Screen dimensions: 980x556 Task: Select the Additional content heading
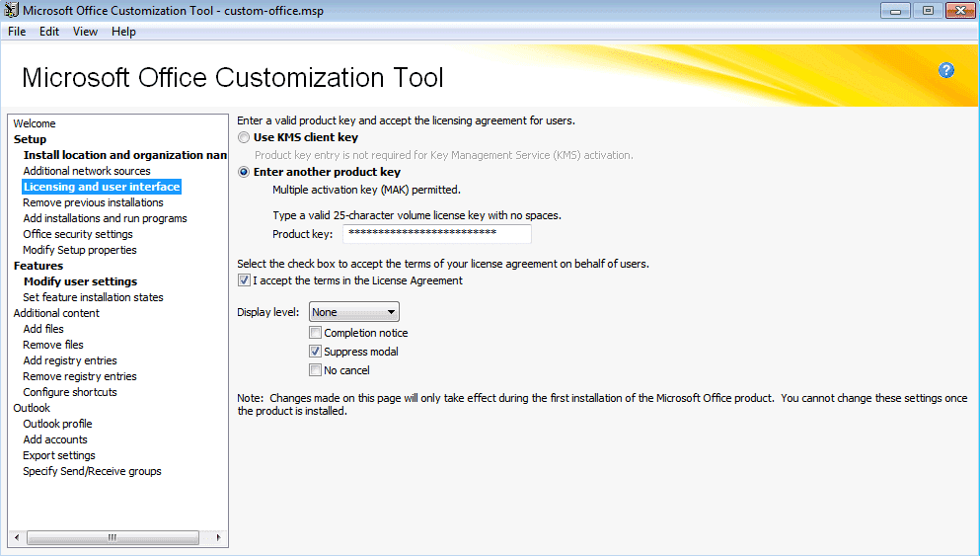pyautogui.click(x=56, y=313)
